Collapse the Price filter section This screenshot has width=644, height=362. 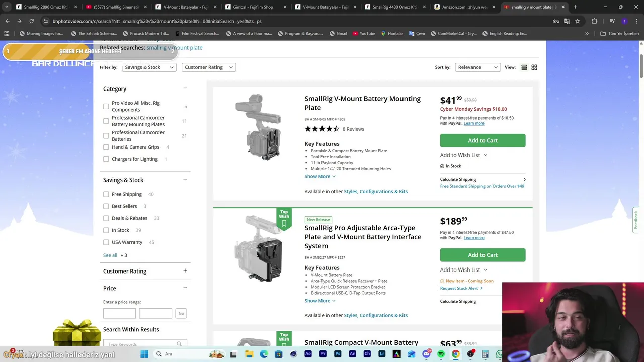pos(185,288)
